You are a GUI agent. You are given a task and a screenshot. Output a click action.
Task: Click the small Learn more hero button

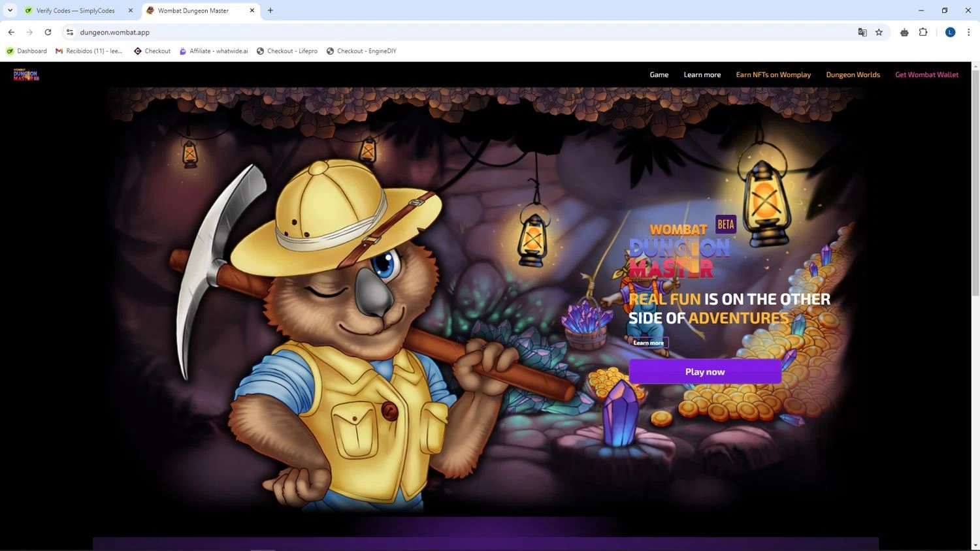(649, 343)
